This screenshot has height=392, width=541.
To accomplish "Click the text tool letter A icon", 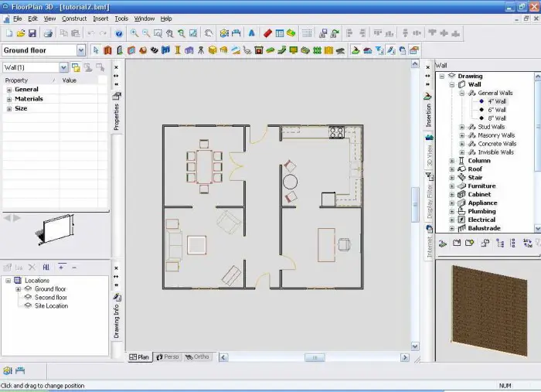I will [251, 34].
